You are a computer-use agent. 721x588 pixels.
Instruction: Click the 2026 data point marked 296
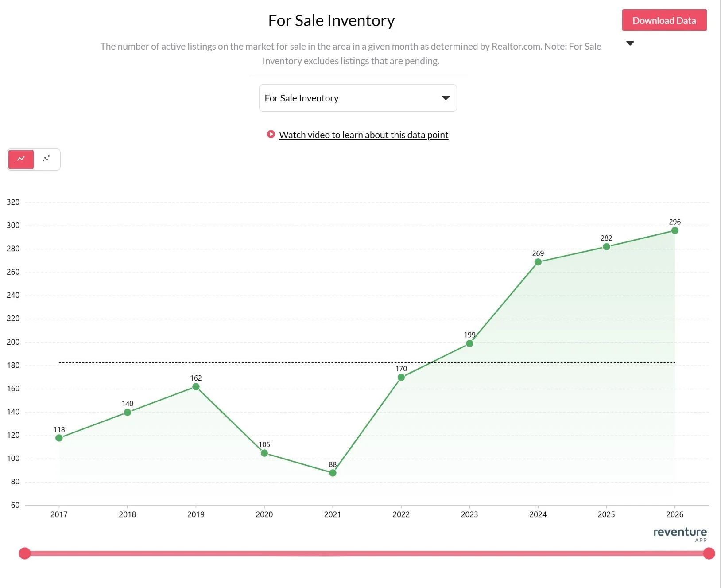pyautogui.click(x=675, y=230)
